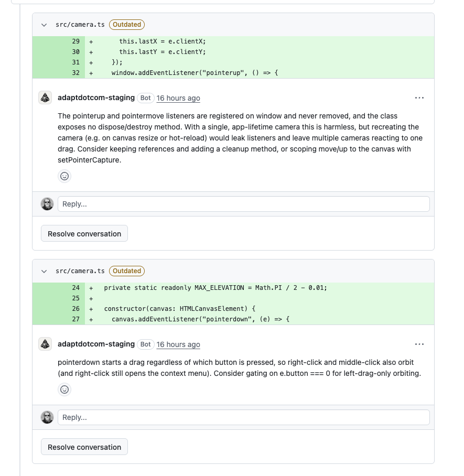
Task: Click the bot avatar beside the listener leak comment
Action: coord(45,98)
